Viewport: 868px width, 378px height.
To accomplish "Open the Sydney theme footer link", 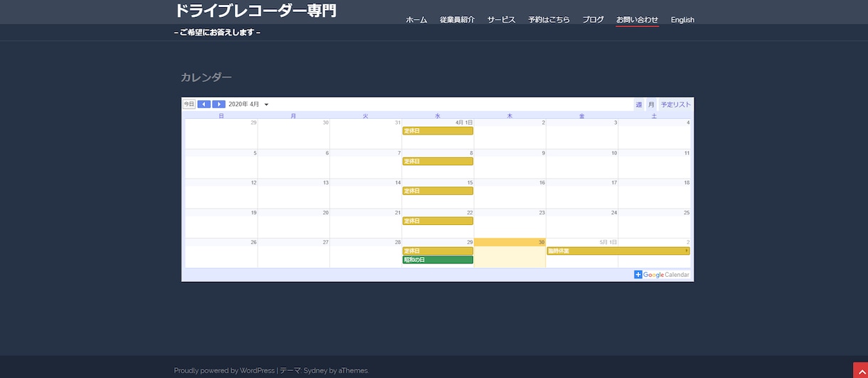I will coord(315,370).
